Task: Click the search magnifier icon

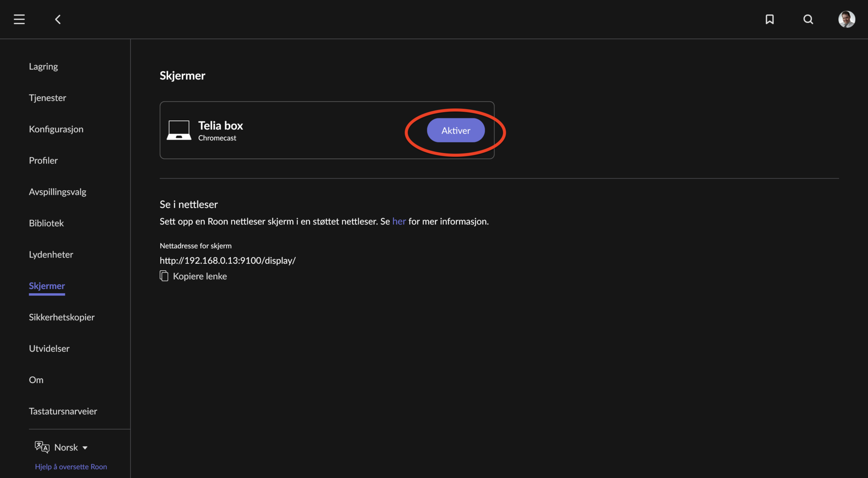Action: pyautogui.click(x=808, y=19)
